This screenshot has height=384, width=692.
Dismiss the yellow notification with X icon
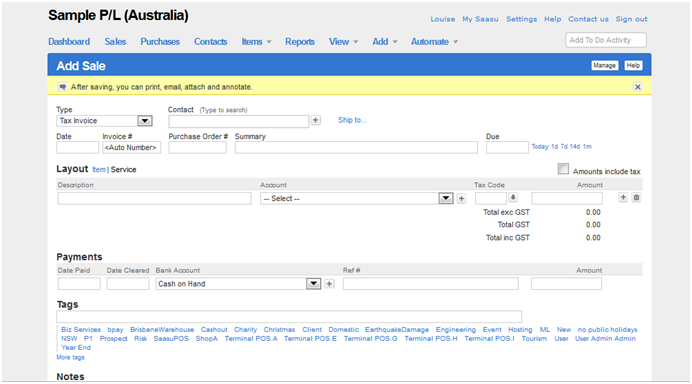[x=638, y=87]
